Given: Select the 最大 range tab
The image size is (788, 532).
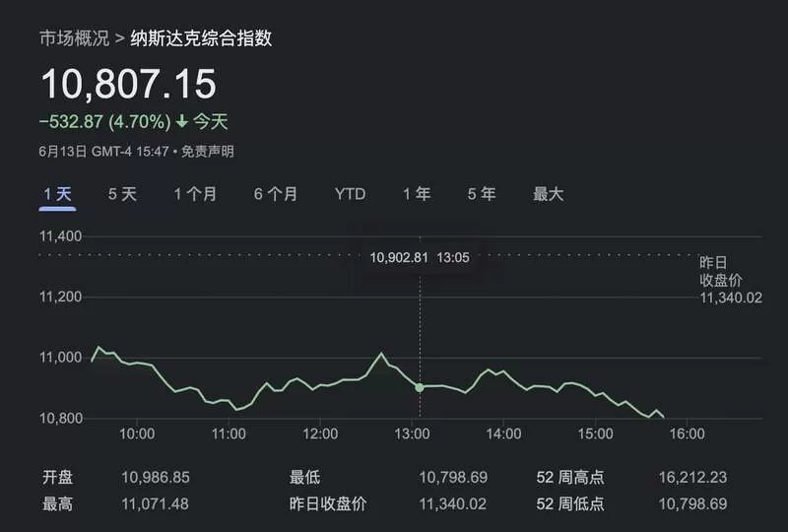Looking at the screenshot, I should (x=549, y=194).
